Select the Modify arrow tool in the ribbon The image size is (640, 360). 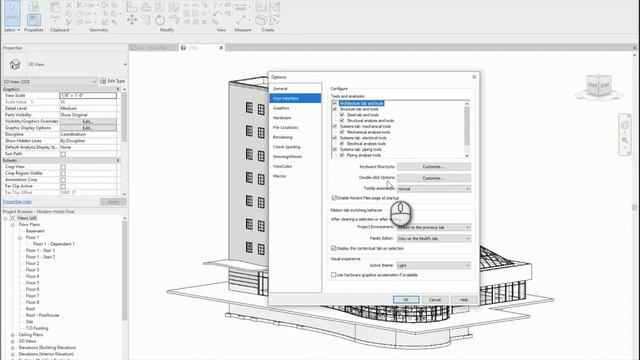click(x=12, y=12)
